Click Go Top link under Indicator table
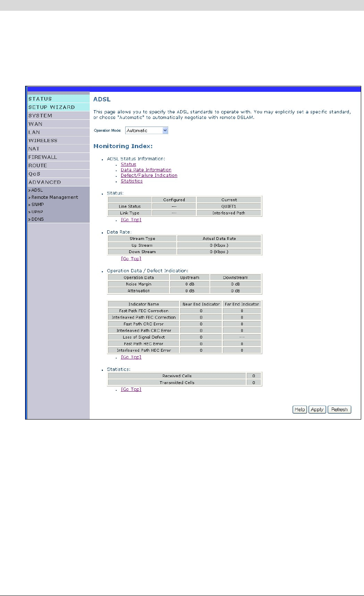Image resolution: width=364 pixels, height=596 pixels. pos(131,357)
